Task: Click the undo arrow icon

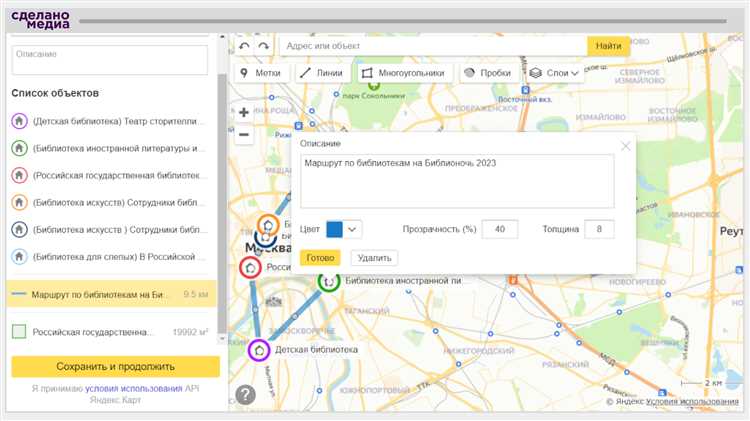Action: tap(245, 46)
